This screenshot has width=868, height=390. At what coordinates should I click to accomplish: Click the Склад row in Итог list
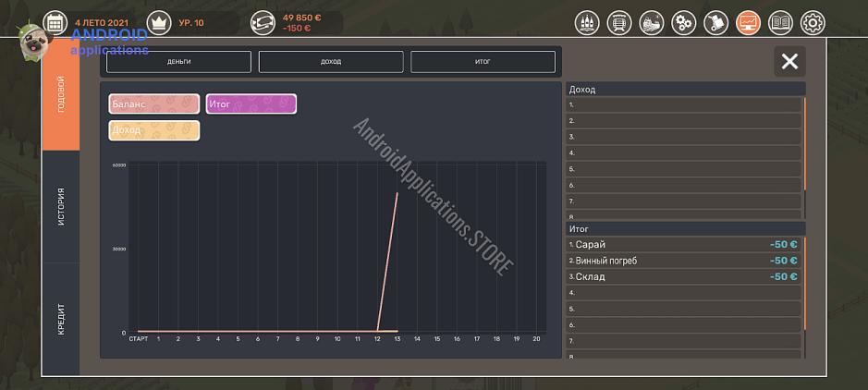[684, 276]
